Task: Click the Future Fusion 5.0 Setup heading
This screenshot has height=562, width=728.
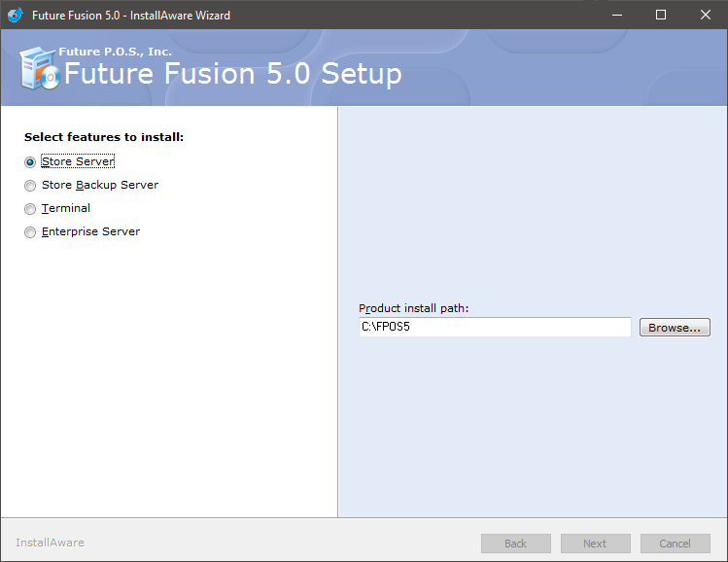Action: 233,74
